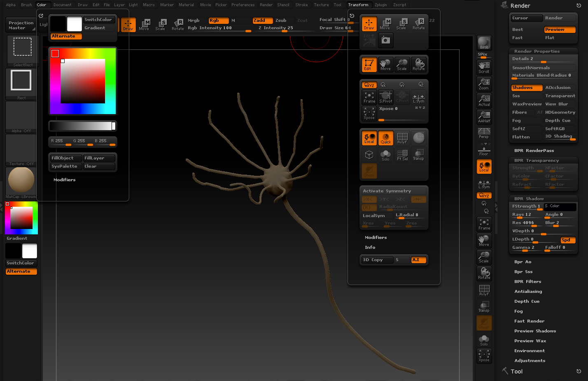Select the Solo icon in Transform panel

(x=385, y=155)
